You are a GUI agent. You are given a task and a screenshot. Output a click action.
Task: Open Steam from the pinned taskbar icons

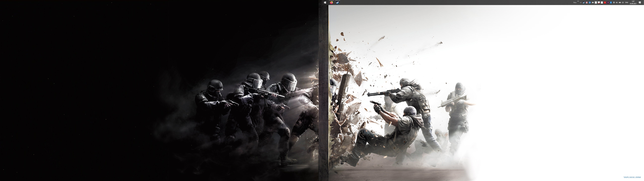337,3
